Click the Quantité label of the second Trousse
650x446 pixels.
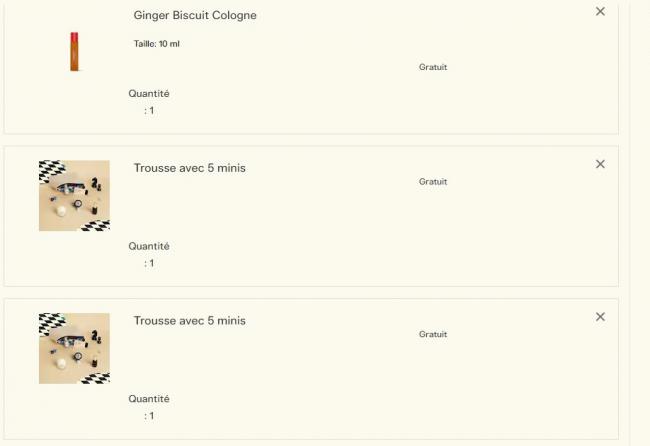coord(149,399)
